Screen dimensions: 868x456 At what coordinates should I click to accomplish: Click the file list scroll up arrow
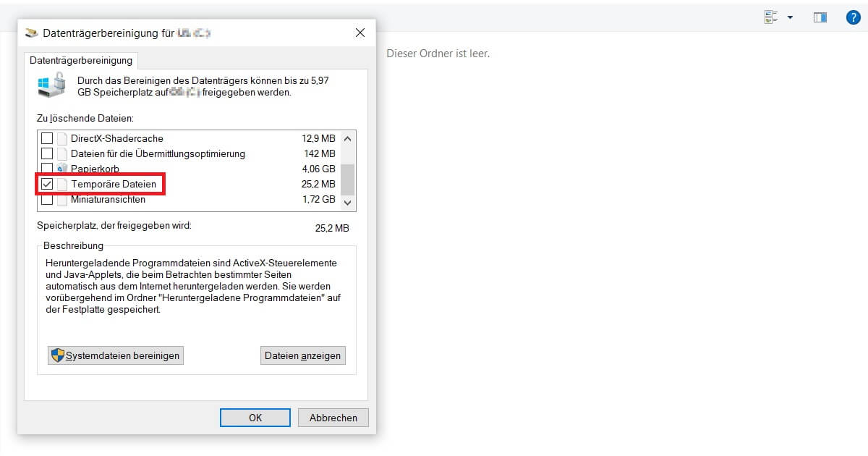(x=348, y=139)
